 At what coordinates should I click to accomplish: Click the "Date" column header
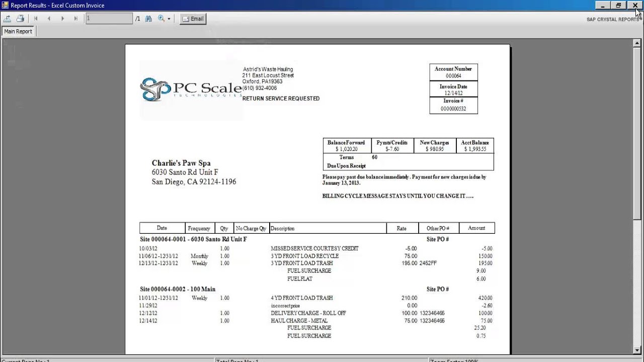pos(162,228)
